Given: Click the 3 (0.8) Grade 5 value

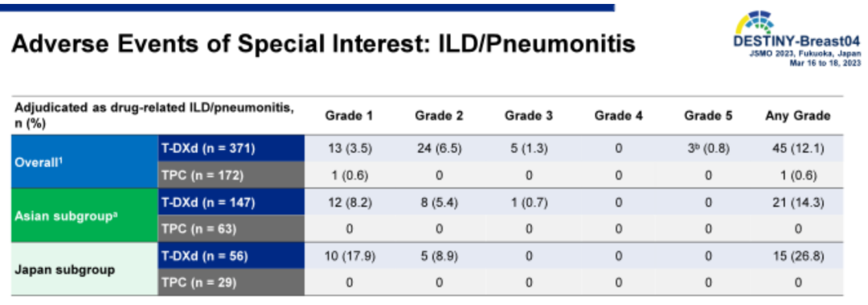Looking at the screenshot, I should pos(708,149).
